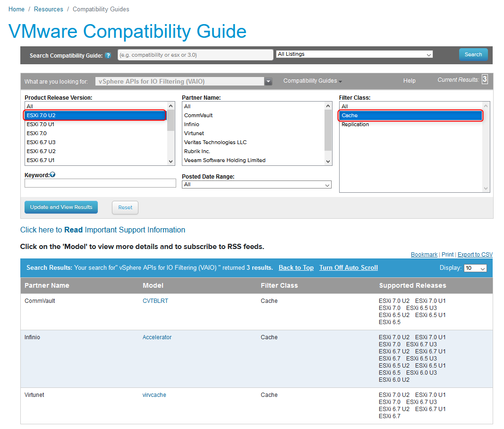Select All in Product Release Version list

[96, 106]
